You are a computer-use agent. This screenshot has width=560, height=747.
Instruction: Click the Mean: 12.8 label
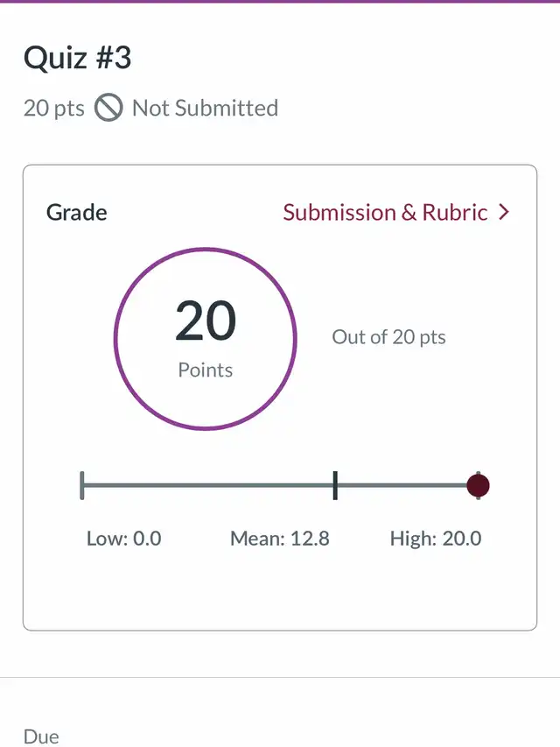pos(279,539)
